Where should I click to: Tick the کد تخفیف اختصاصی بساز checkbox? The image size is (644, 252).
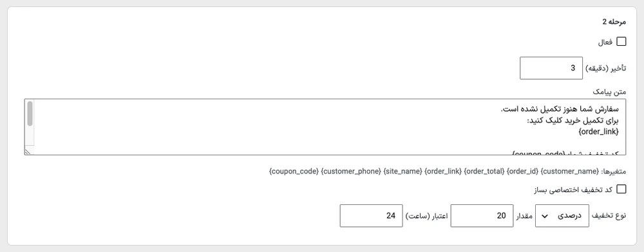(x=621, y=189)
